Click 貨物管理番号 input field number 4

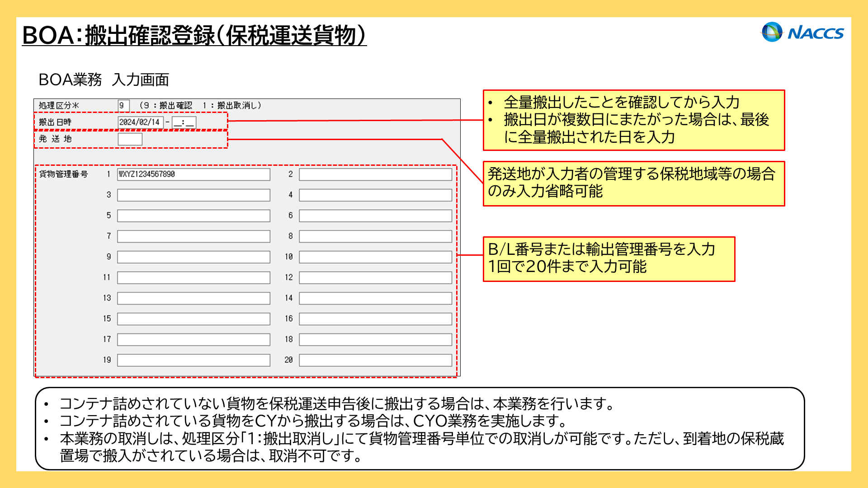click(x=376, y=195)
